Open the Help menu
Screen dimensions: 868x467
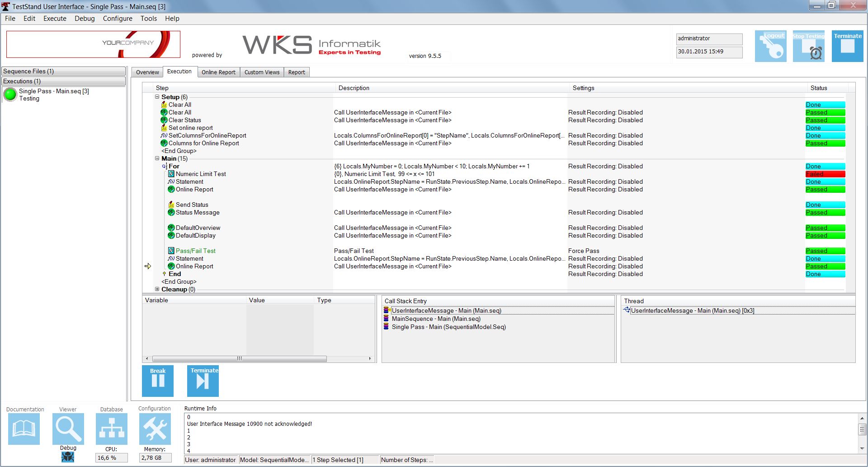tap(172, 19)
